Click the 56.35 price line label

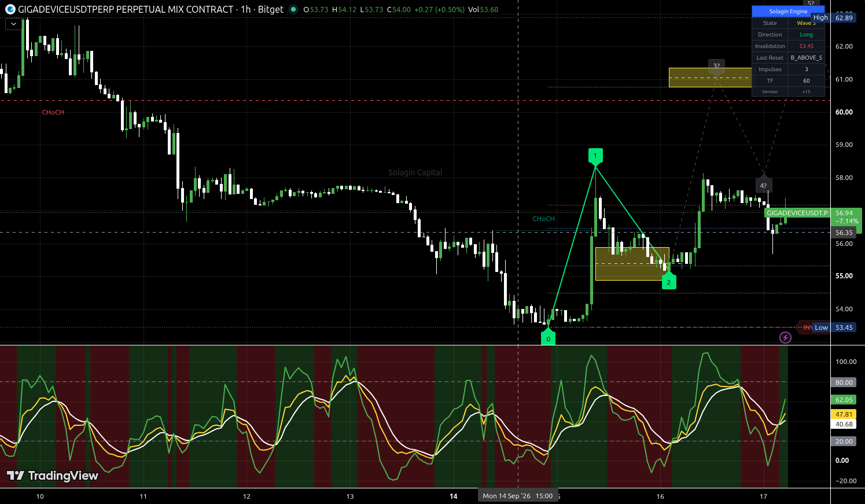(x=844, y=233)
